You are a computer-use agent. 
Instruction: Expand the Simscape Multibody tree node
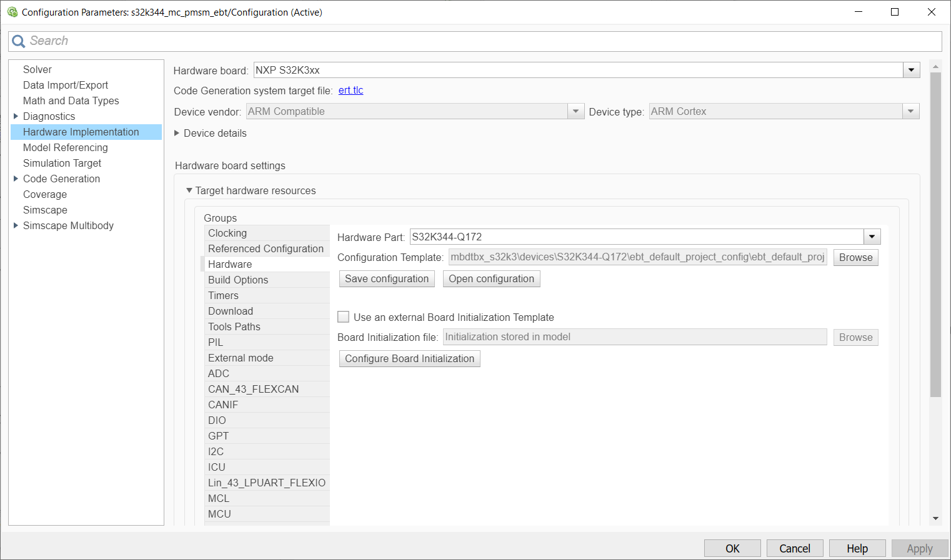tap(15, 225)
